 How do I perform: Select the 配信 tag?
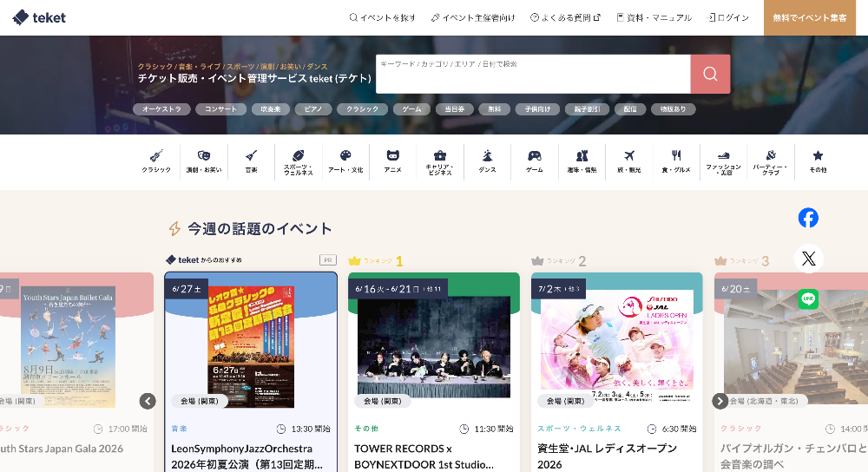click(630, 109)
